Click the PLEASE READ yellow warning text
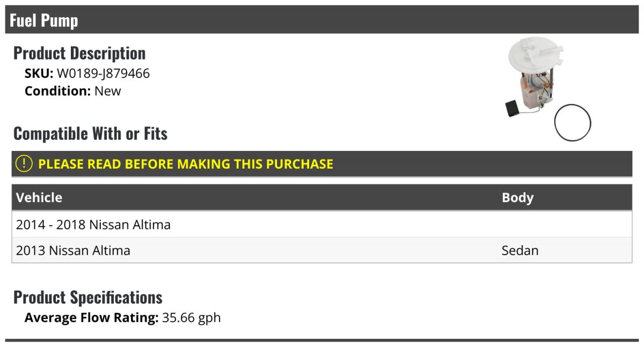This screenshot has width=644, height=347. 186,164
